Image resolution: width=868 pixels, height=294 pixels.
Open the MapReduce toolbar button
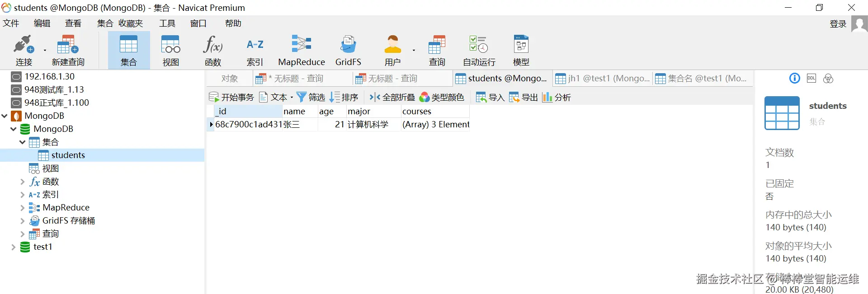click(302, 51)
